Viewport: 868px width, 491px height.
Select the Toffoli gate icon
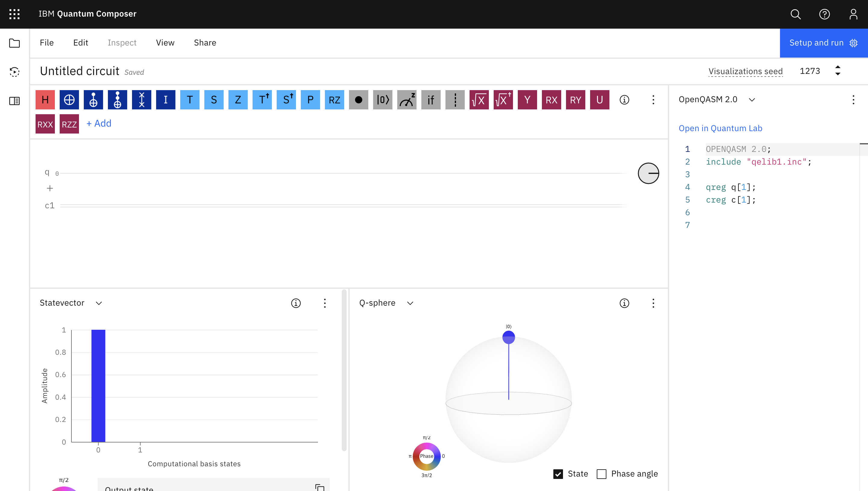[x=117, y=100]
